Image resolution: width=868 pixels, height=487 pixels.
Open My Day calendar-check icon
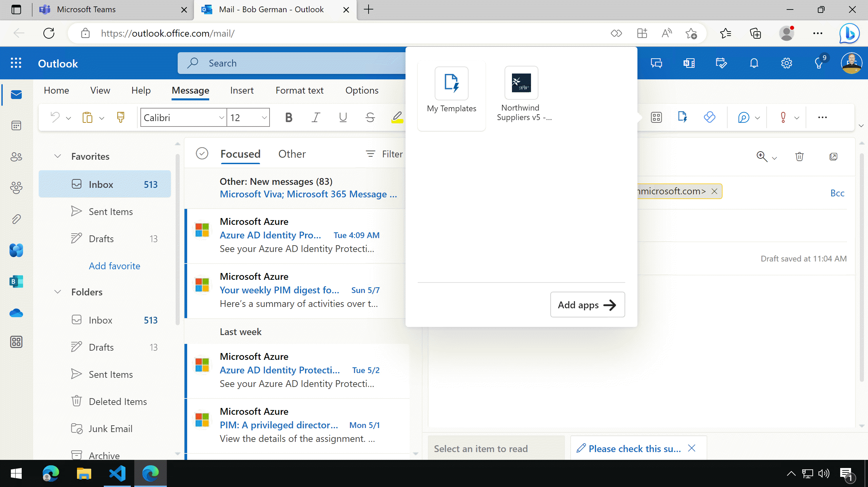coord(721,63)
